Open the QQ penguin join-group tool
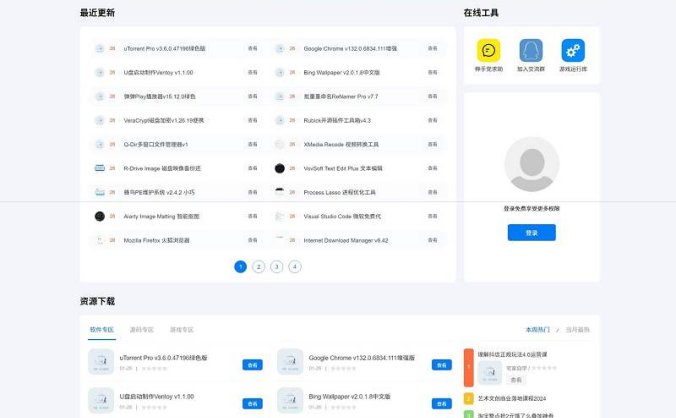This screenshot has height=418, width=676. pyautogui.click(x=531, y=50)
